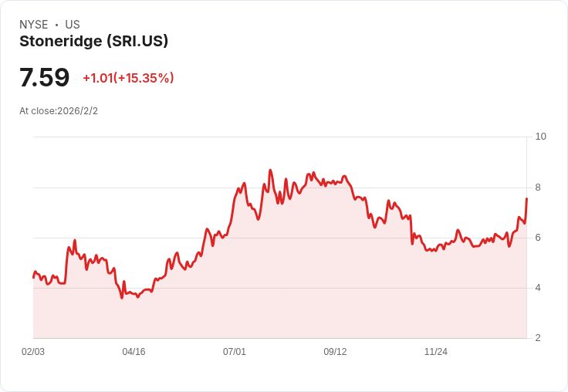The height and width of the screenshot is (392, 568).
Task: Pick the 07/01 date on time axis
Action: tap(235, 352)
